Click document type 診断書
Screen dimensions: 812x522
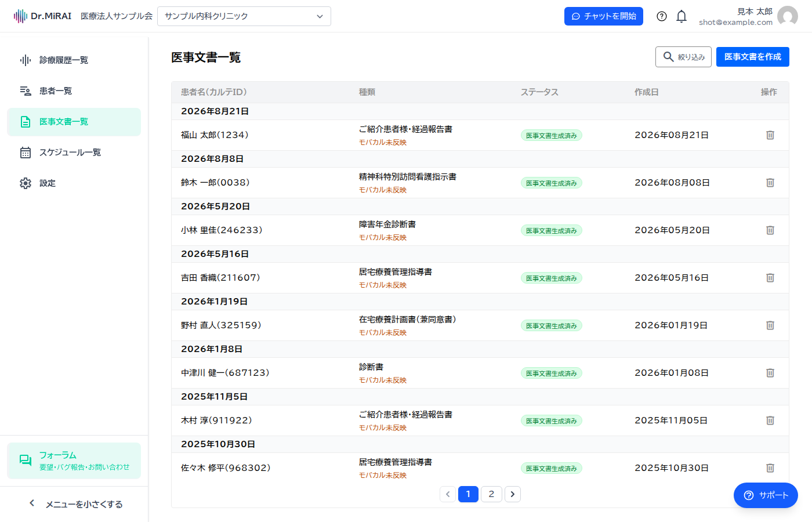[x=371, y=367]
